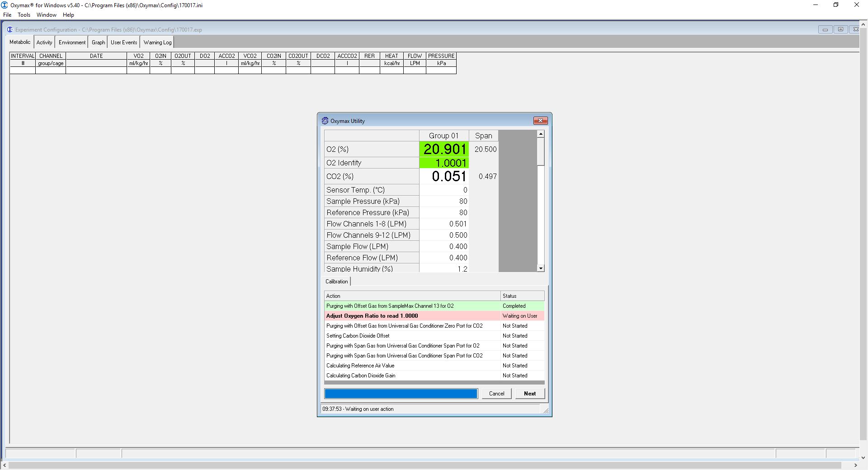Switch to the Activity tab
The image size is (868, 470).
[44, 42]
